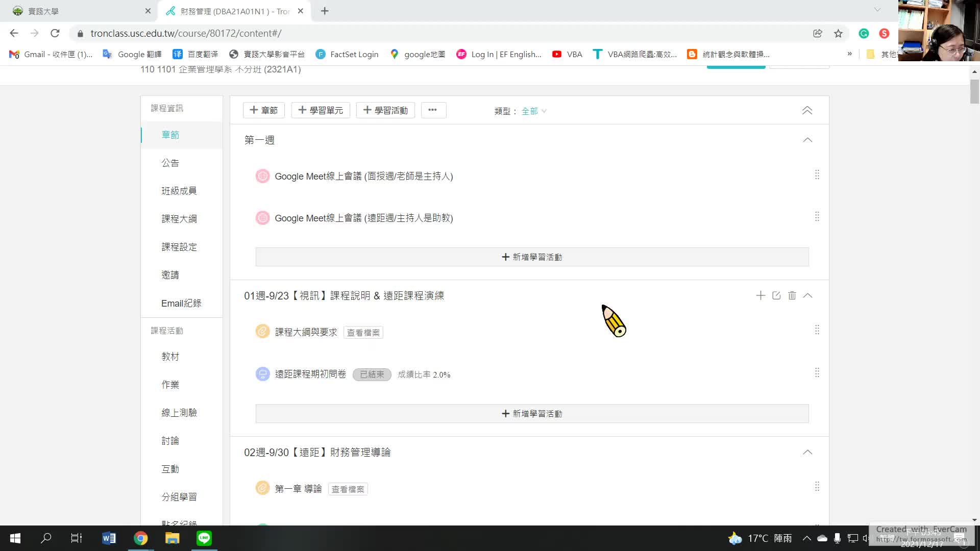
Task: Show more bookmarks with the chevron
Action: [x=849, y=54]
